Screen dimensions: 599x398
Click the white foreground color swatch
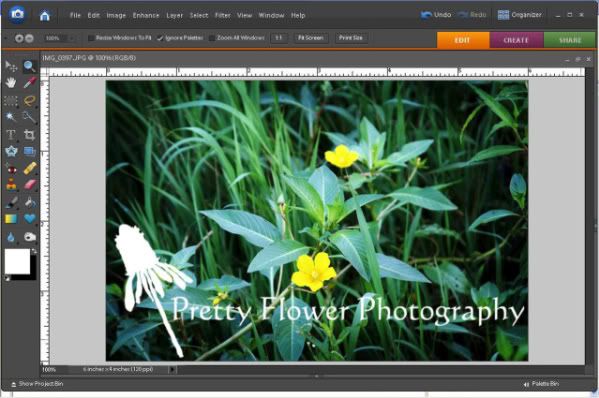(x=17, y=261)
